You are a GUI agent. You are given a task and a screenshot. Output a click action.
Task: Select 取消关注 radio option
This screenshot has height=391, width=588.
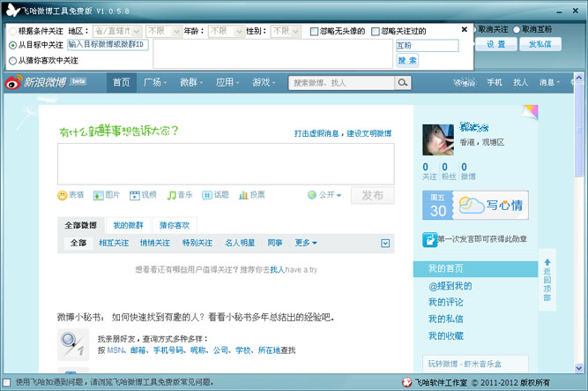point(474,29)
